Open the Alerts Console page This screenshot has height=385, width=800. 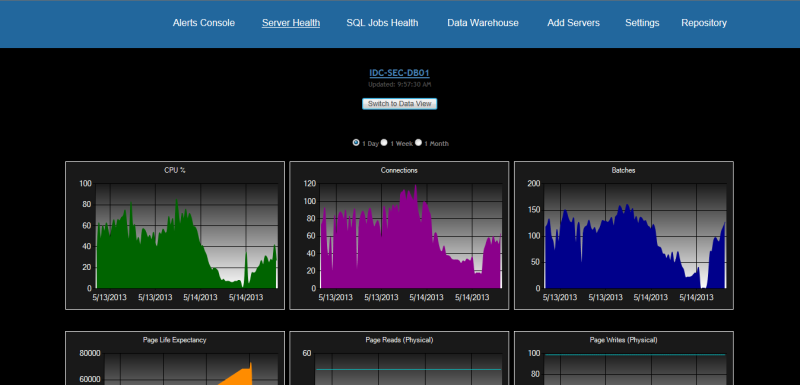204,23
